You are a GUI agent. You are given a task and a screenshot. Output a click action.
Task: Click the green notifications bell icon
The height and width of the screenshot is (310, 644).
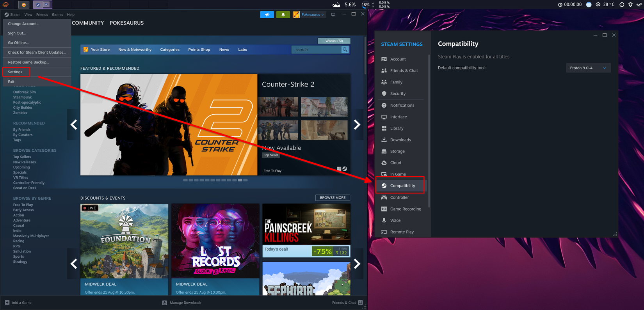pyautogui.click(x=283, y=14)
